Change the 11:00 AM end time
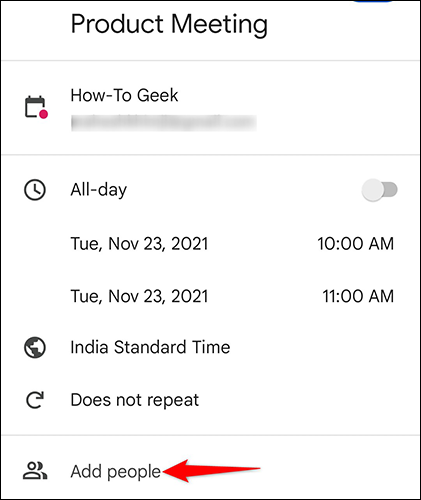The image size is (421, 500). coord(358,296)
